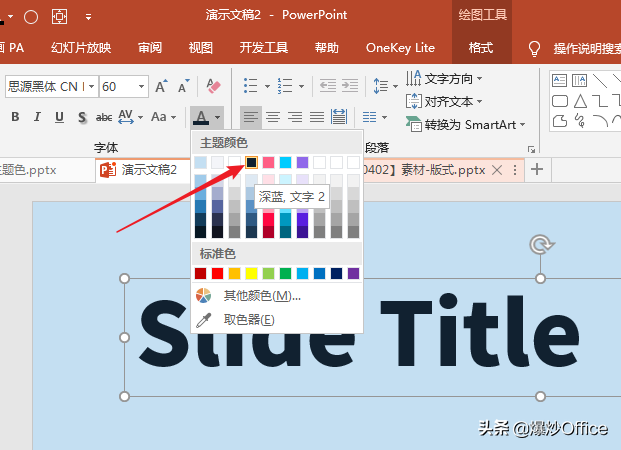The image size is (621, 450).
Task: Pick purple standard color swatch
Action: click(353, 273)
